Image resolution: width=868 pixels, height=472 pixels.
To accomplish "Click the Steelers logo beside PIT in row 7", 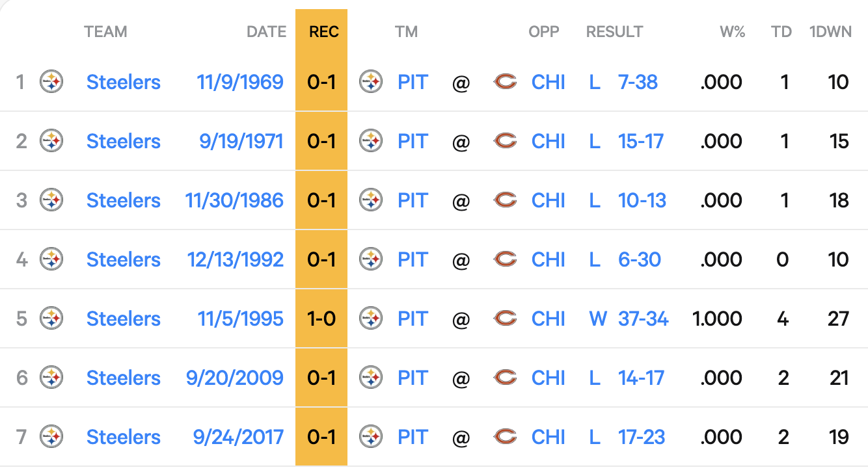I will (370, 438).
